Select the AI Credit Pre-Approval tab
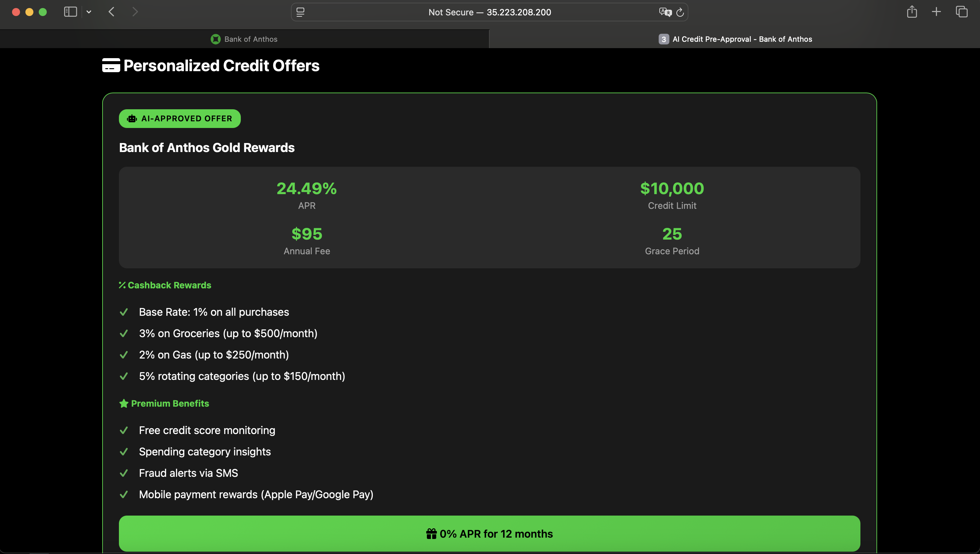Screen dimensions: 980x554 point(735,39)
